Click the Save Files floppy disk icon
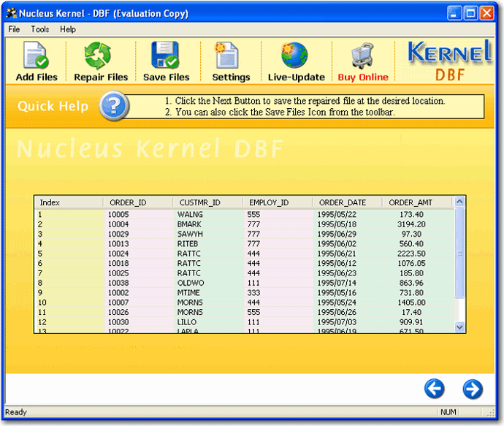504x426 pixels. 165,61
